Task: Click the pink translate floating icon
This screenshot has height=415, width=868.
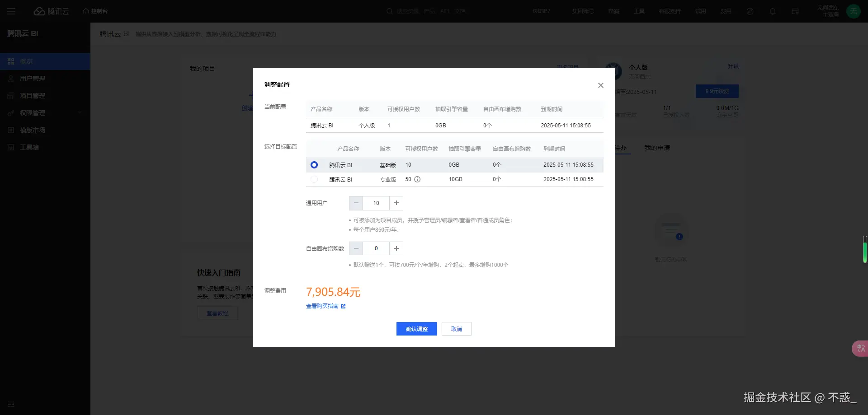Action: (860, 348)
